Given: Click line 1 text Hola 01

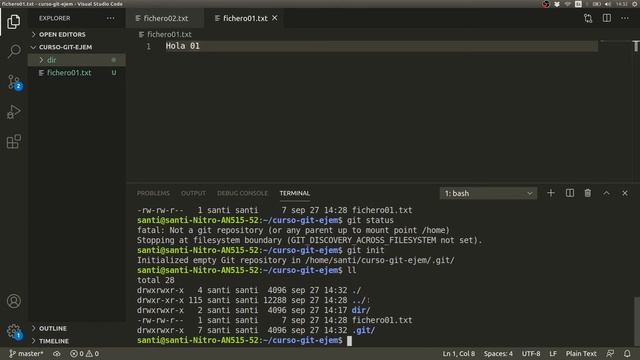Looking at the screenshot, I should (182, 46).
